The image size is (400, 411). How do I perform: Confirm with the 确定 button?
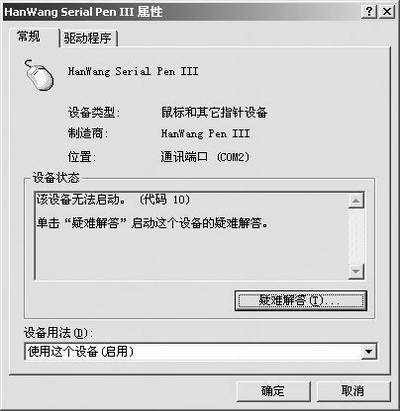click(x=273, y=391)
